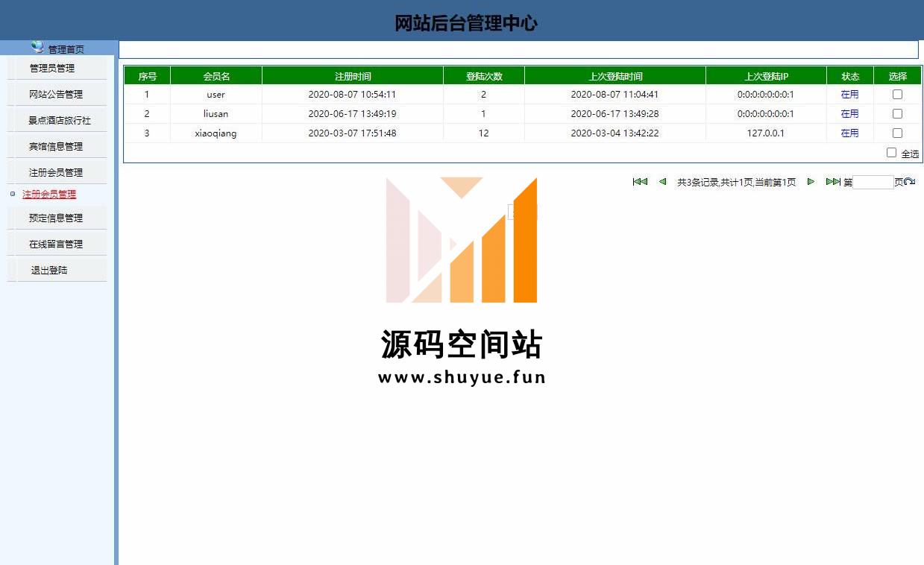Expand 景点酒店旅行社 sidebar menu
Screen dimensions: 924x565
click(57, 121)
